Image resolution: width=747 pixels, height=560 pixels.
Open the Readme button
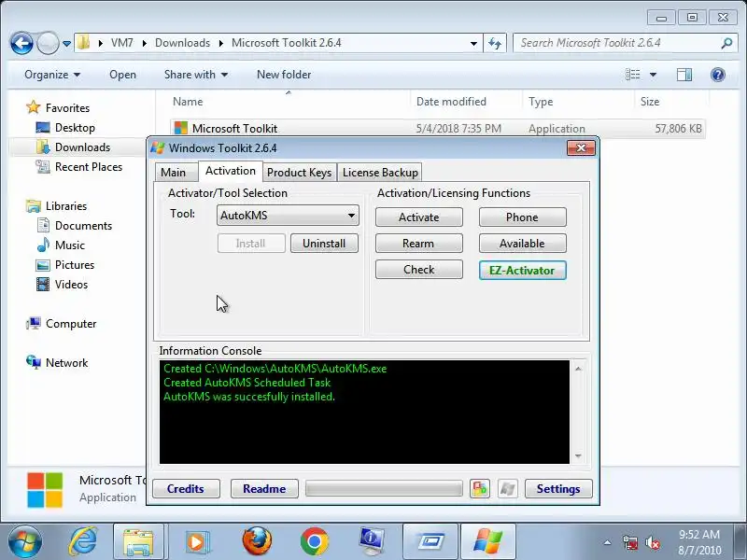point(264,488)
